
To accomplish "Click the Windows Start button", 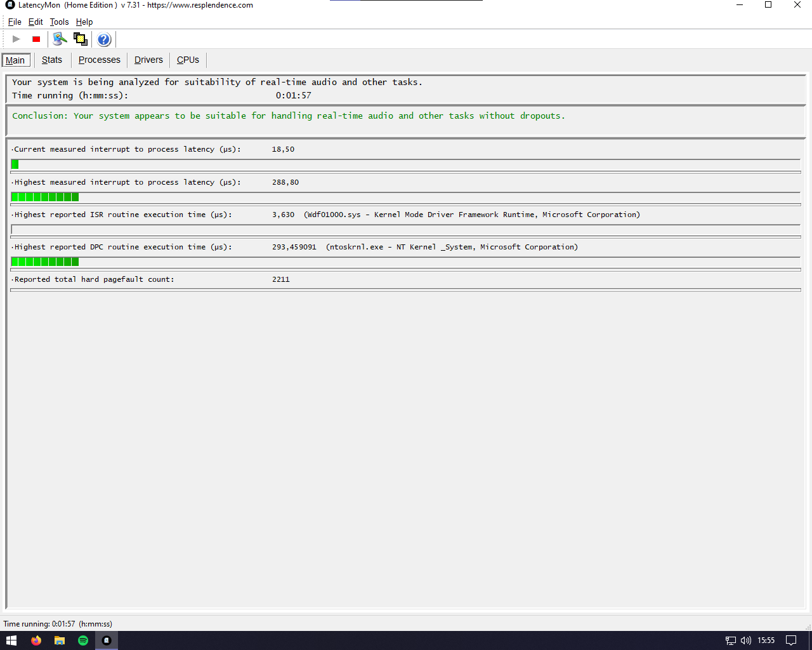I will coord(11,640).
